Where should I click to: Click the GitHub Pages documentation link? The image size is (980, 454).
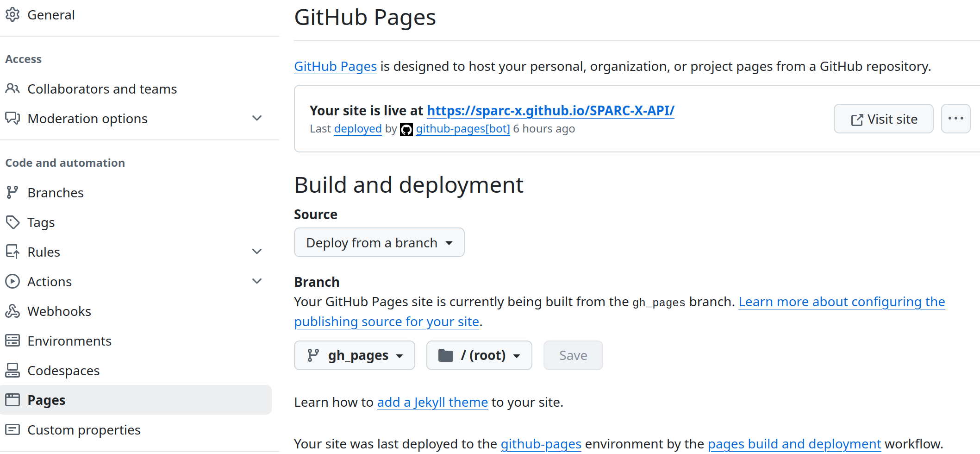pos(336,66)
